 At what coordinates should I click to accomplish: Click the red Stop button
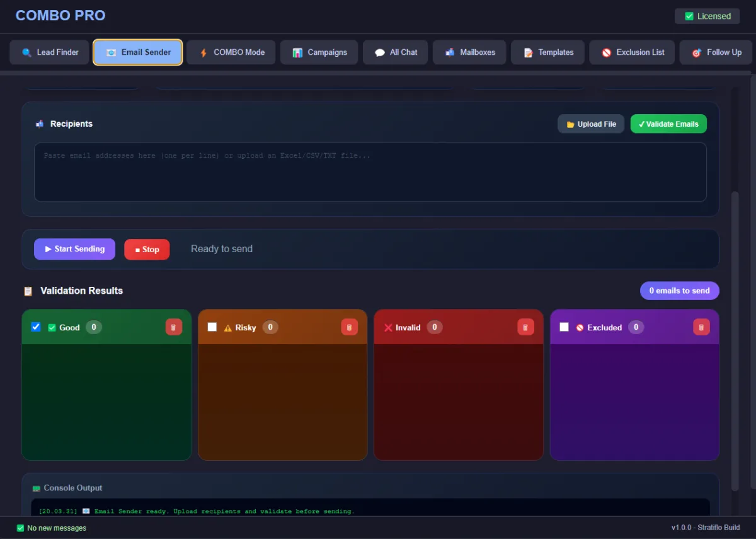147,250
